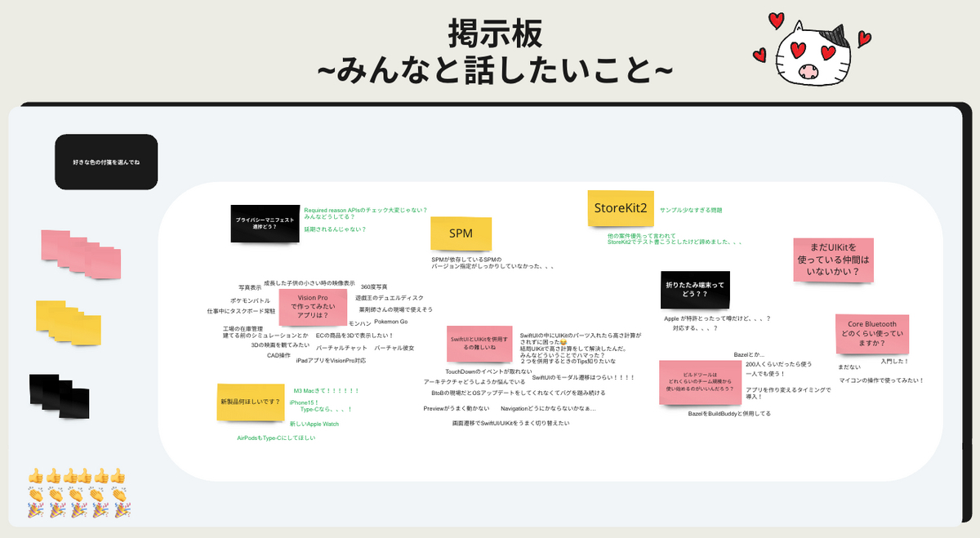The image size is (980, 538).
Task: Select the '画面遷移でSwiftUI/UIKitをうまく切り替えたい' text
Action: [510, 424]
